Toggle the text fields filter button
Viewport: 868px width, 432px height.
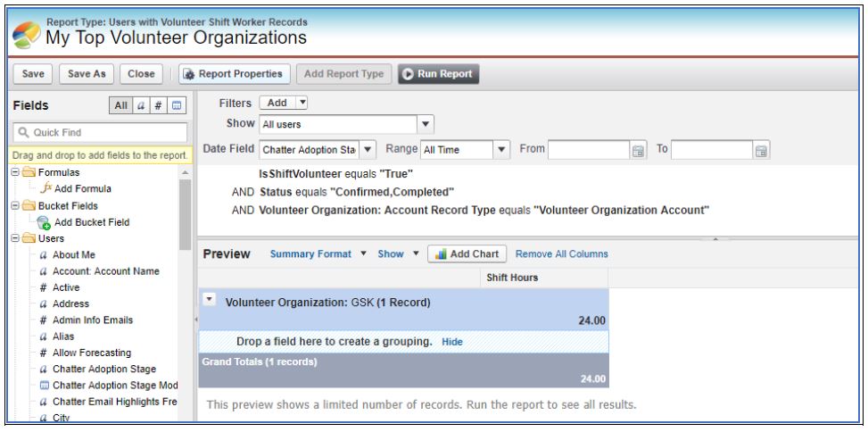143,106
